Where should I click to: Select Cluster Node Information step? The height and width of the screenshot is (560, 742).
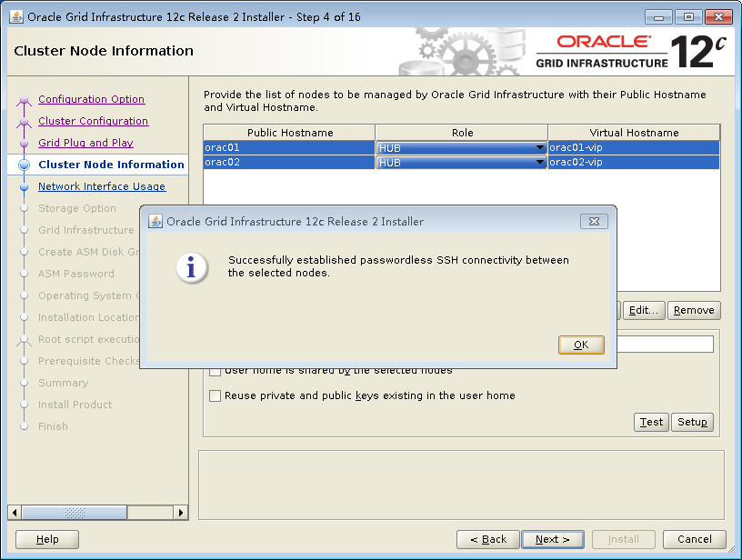111,165
